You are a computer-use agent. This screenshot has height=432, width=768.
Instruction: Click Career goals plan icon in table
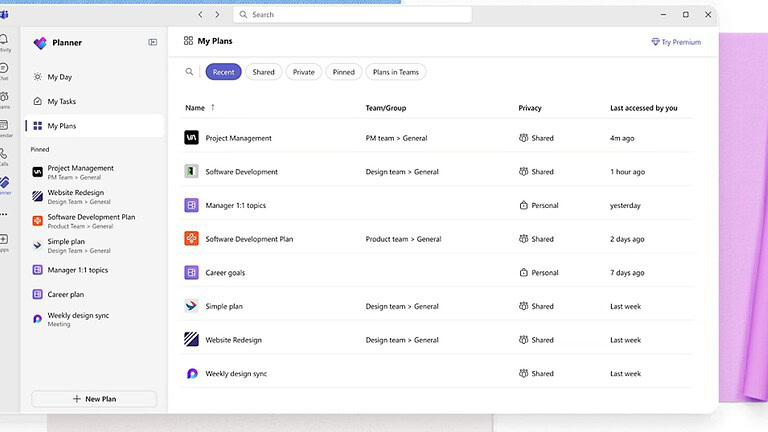(x=192, y=272)
